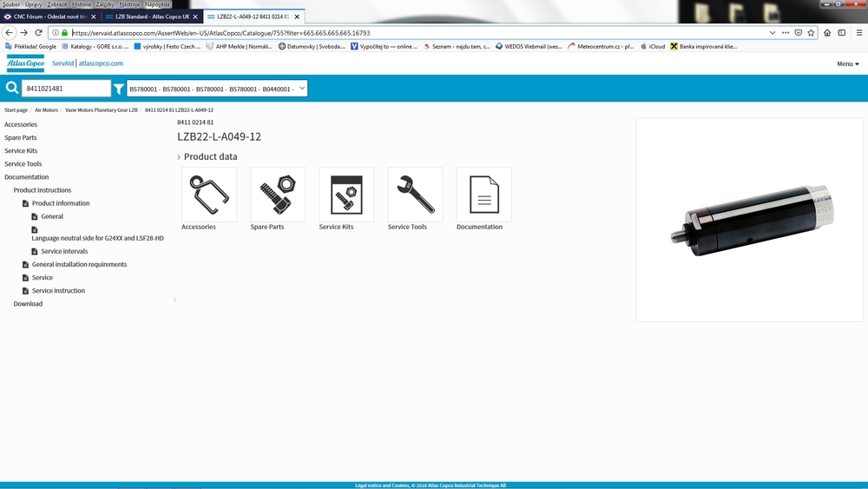Open the filter code dropdown

(x=217, y=89)
